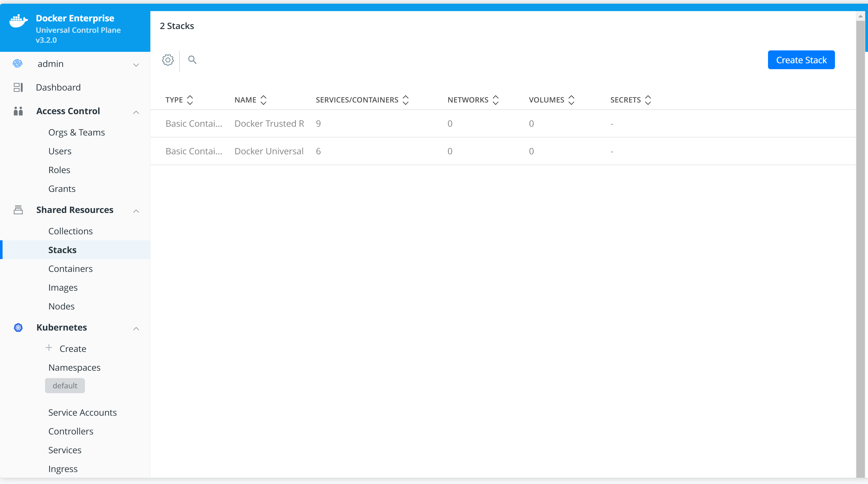Select the Dashboard panel icon
The width and height of the screenshot is (868, 484).
point(18,87)
